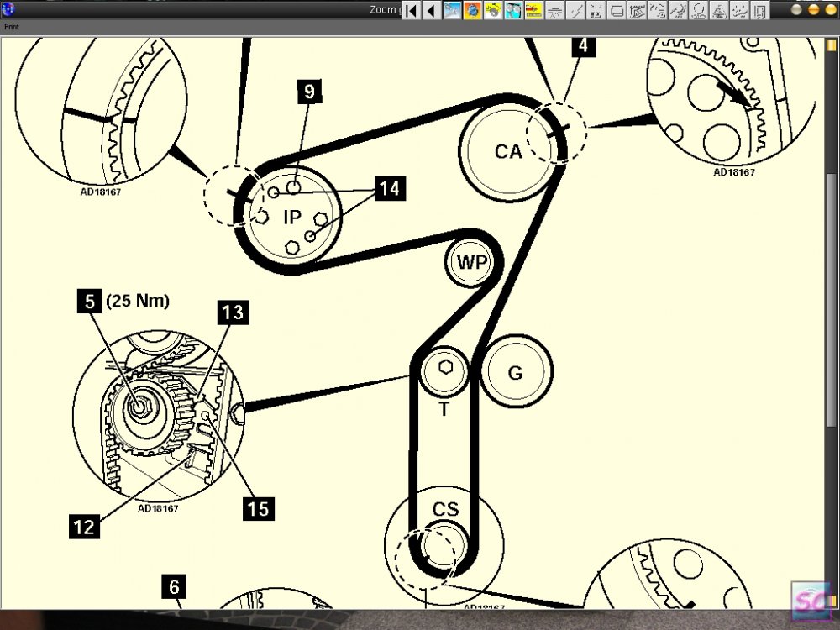Click the orange gear toolbar icon

click(472, 9)
